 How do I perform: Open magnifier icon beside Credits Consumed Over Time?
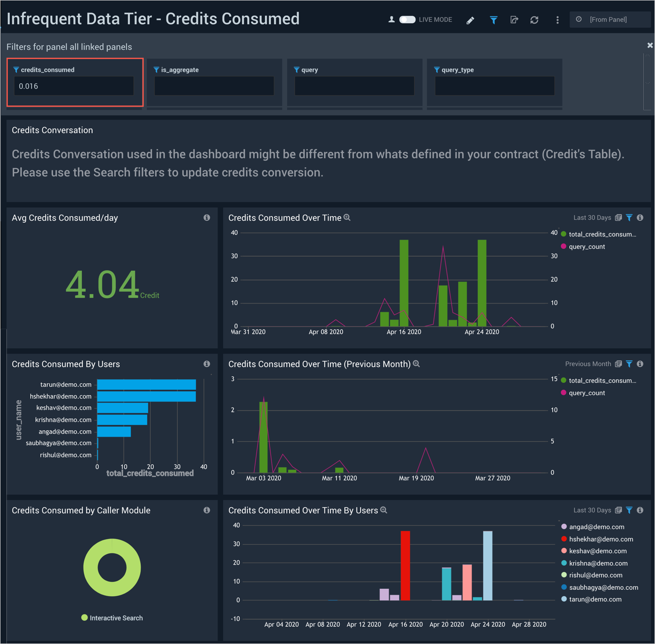(x=347, y=218)
